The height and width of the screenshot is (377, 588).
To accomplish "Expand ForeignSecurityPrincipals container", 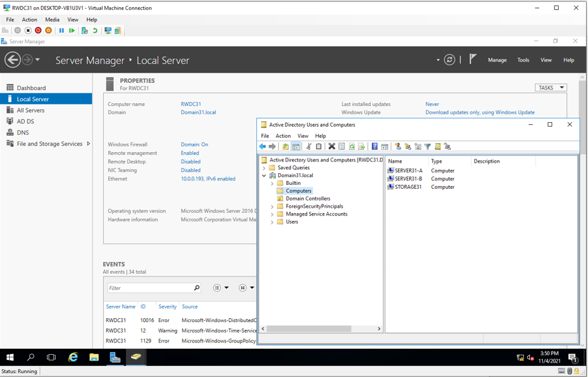I will tap(272, 206).
